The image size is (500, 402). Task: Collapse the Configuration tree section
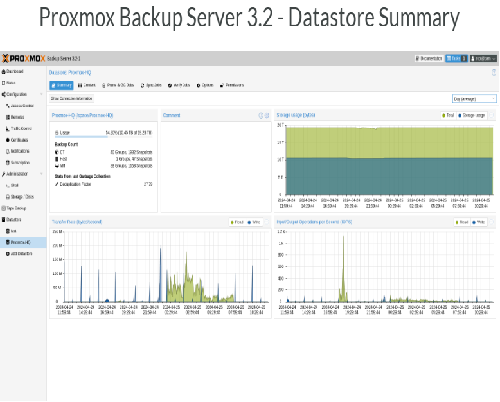[x=41, y=94]
